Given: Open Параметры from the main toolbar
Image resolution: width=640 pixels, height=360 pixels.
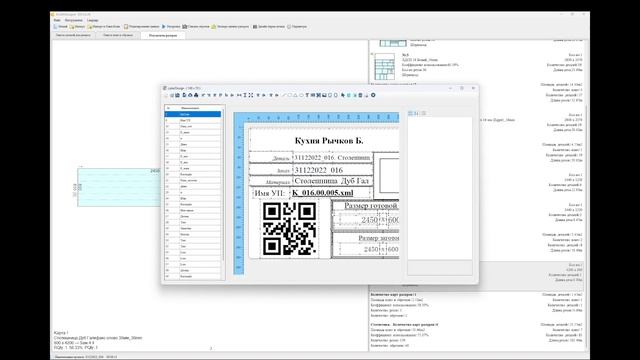Looking at the screenshot, I should tap(297, 27).
